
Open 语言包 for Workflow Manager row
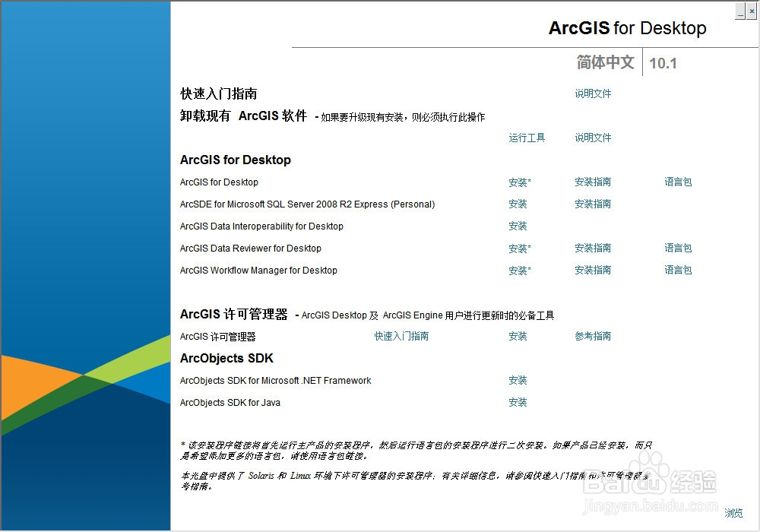[x=678, y=270]
